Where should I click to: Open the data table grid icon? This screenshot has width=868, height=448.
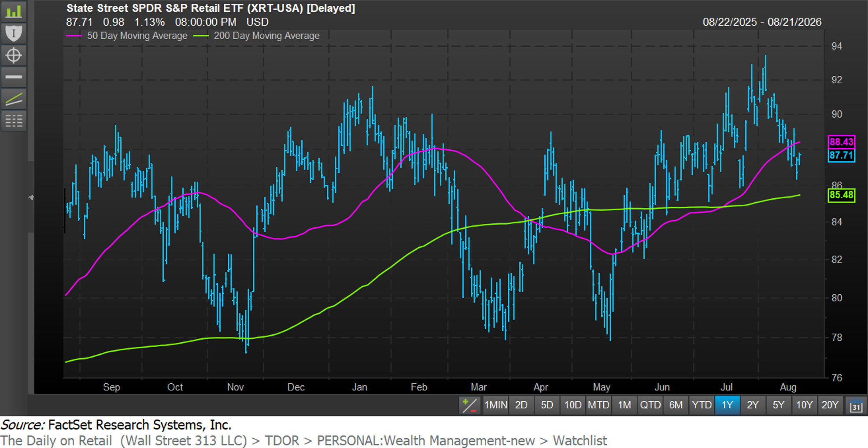point(14,121)
